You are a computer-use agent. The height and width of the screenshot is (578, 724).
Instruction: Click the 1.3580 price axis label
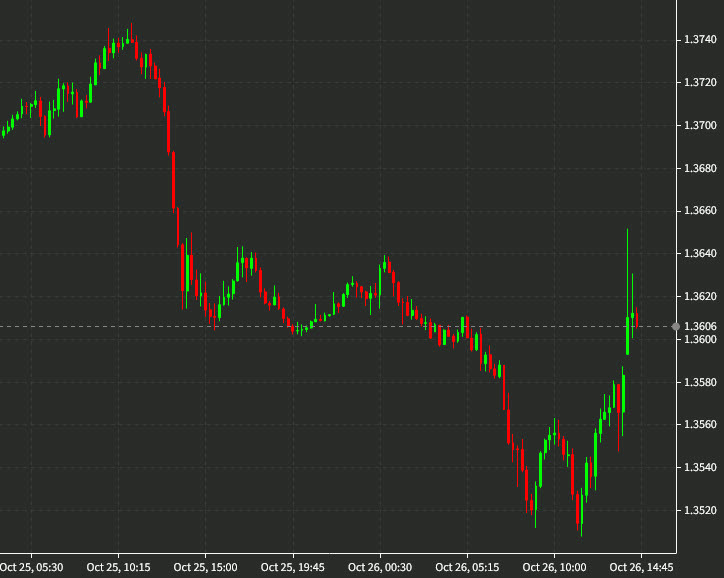700,382
